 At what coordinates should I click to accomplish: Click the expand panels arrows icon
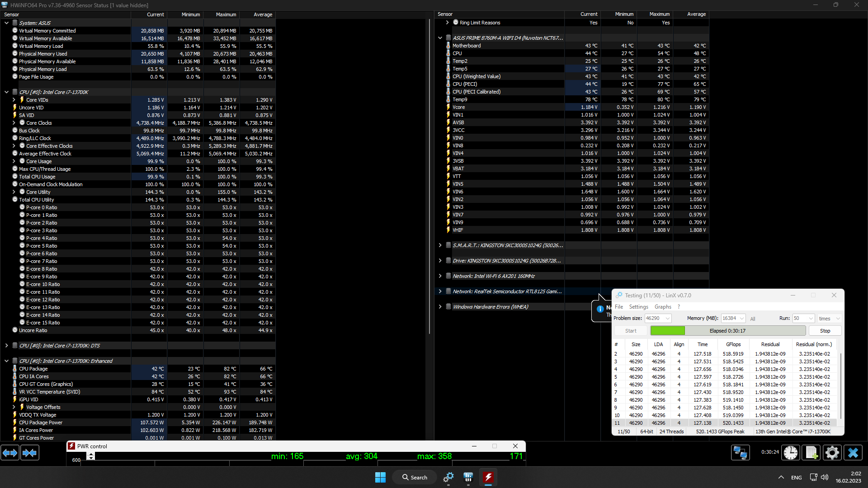point(10,453)
